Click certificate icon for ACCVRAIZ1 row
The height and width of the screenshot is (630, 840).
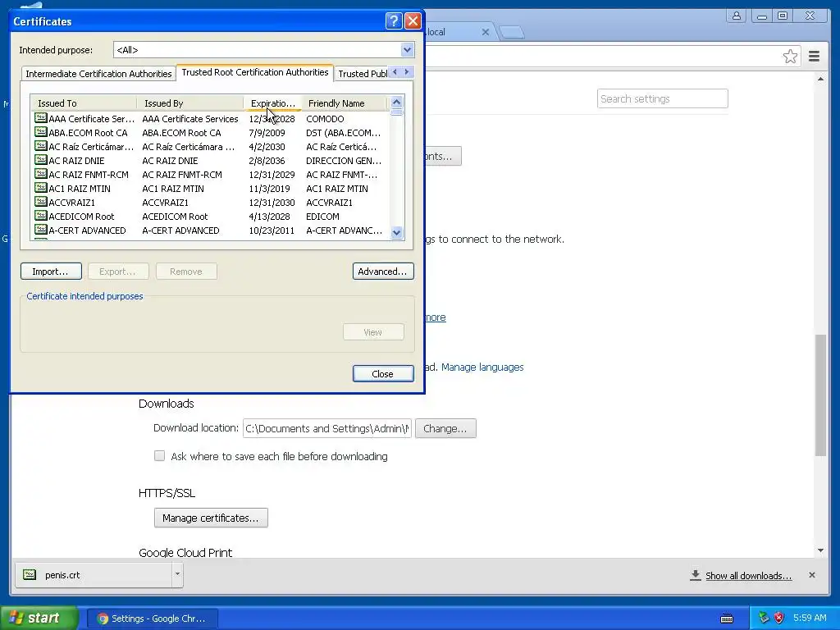41,202
